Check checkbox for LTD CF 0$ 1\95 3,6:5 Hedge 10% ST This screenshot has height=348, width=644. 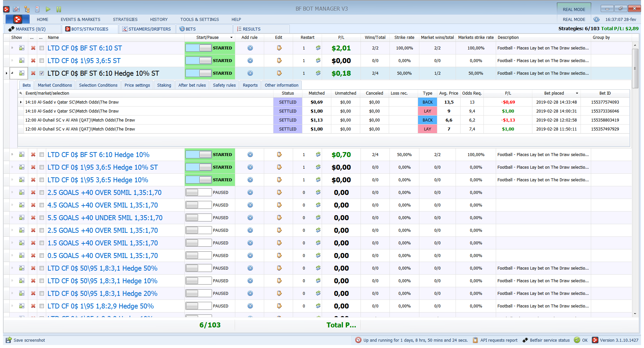[42, 167]
